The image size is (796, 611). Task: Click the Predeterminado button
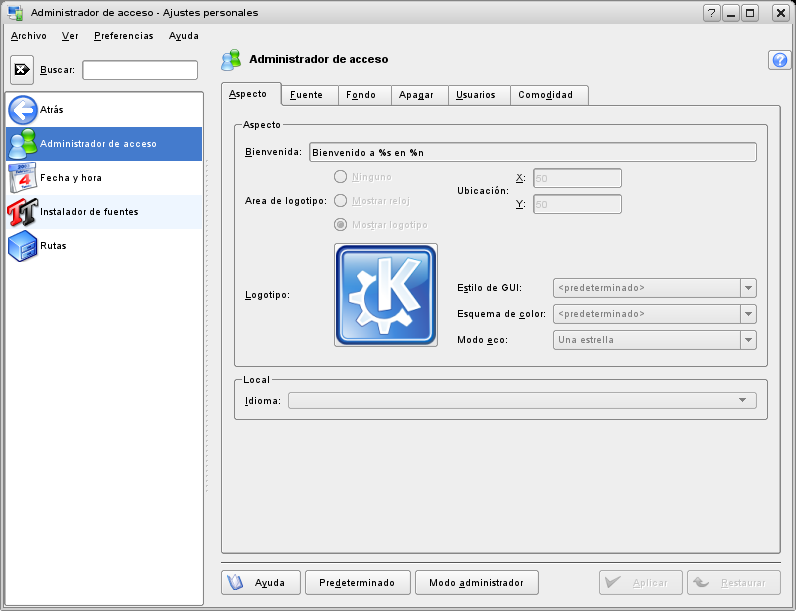click(x=357, y=582)
